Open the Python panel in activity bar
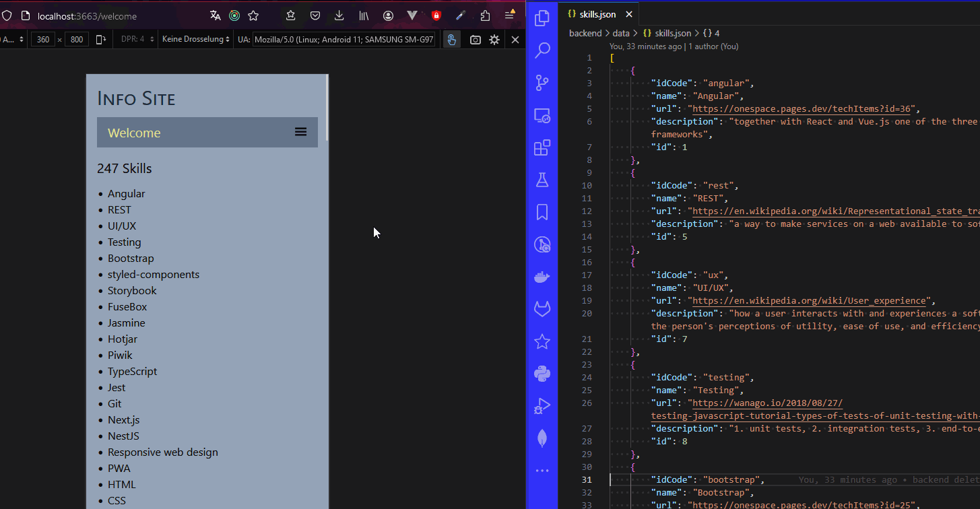Image resolution: width=980 pixels, height=509 pixels. click(542, 373)
